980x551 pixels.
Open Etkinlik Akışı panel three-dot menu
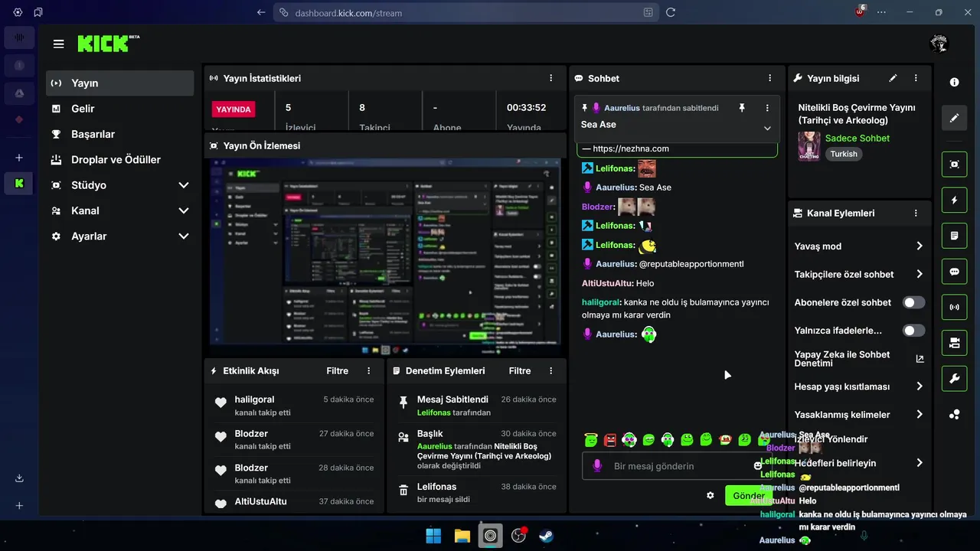368,370
